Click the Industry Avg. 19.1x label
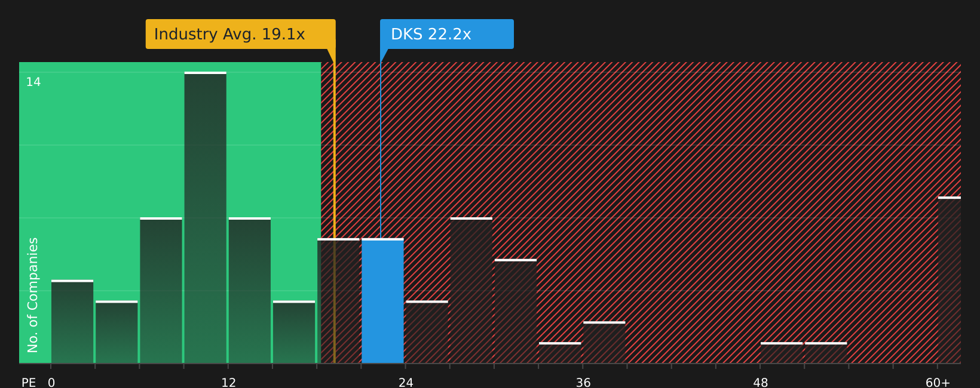980x388 pixels. 241,34
